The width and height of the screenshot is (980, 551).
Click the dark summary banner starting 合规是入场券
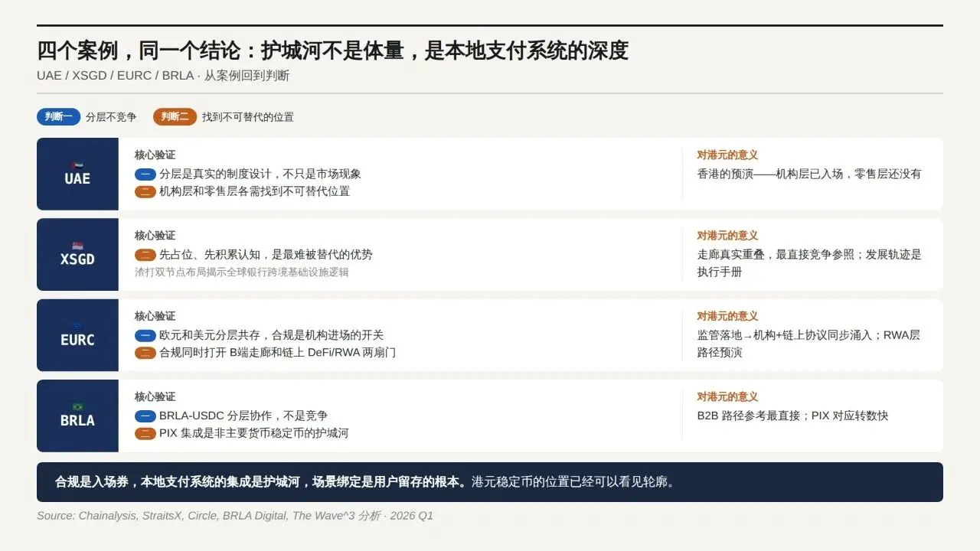coord(489,482)
